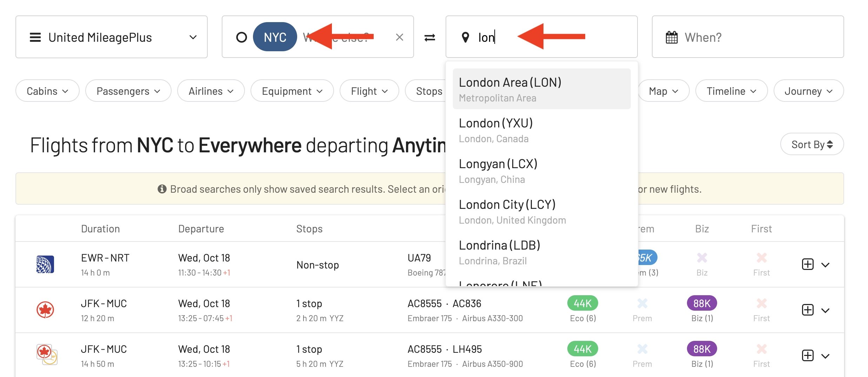
Task: Click 44K Eco badge on LH495 row
Action: 582,349
